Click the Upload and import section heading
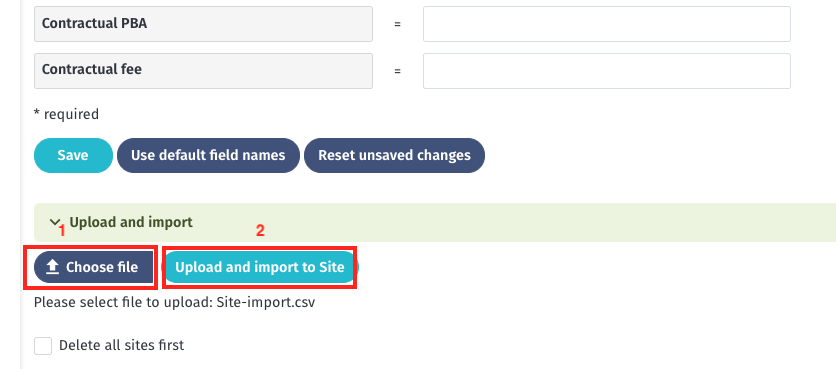The width and height of the screenshot is (836, 369). click(131, 222)
